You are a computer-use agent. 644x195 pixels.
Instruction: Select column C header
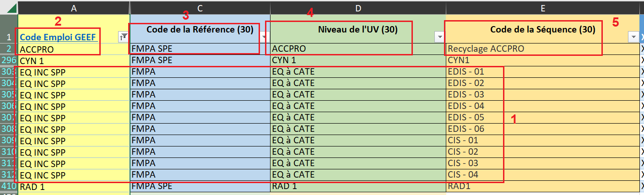click(200, 7)
